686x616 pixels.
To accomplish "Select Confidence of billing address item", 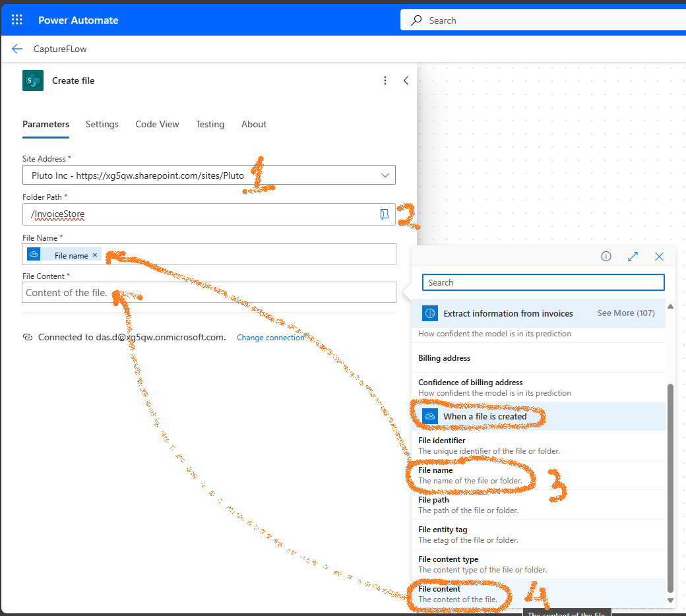I will [538, 387].
